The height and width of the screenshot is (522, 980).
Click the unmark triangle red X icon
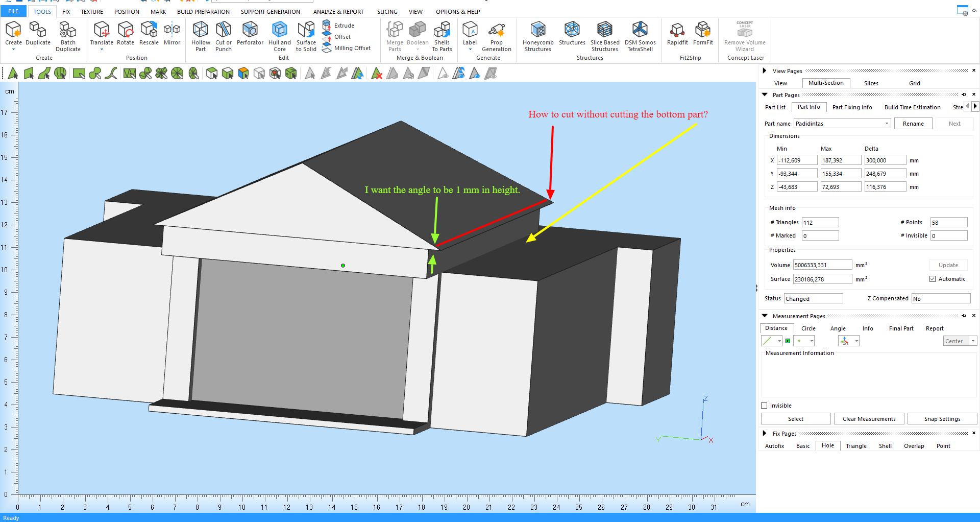click(x=377, y=74)
